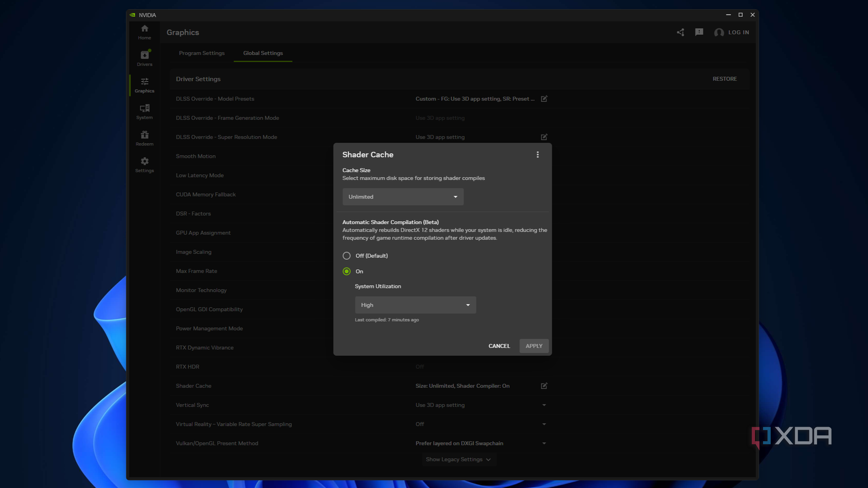The width and height of the screenshot is (868, 488).
Task: Click the DLSS Override - Model Presets label
Action: (215, 99)
